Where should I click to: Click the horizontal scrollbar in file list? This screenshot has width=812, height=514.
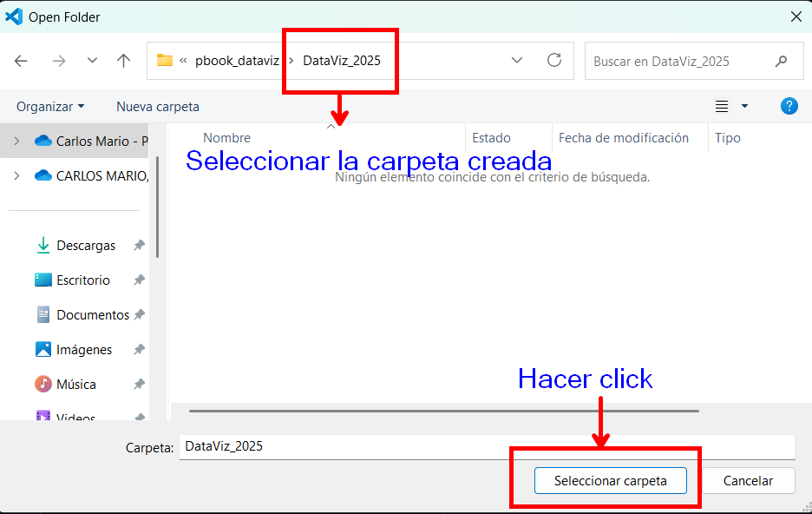[x=444, y=411]
